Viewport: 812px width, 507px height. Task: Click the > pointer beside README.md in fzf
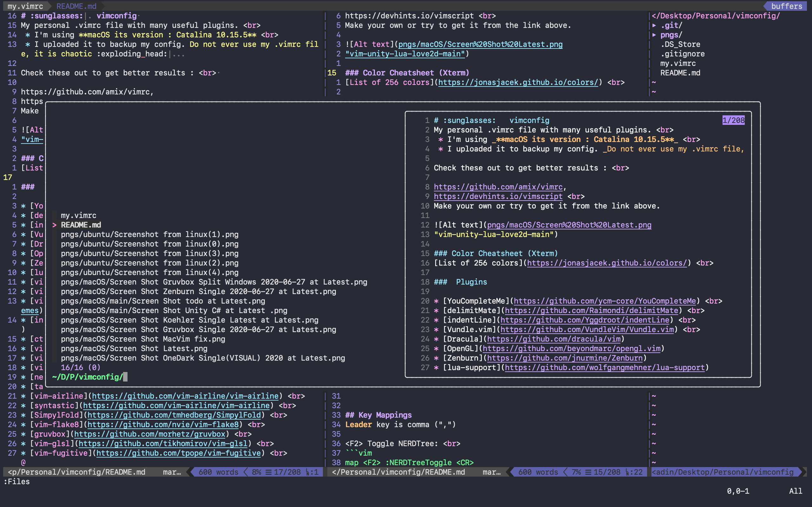[x=54, y=225]
